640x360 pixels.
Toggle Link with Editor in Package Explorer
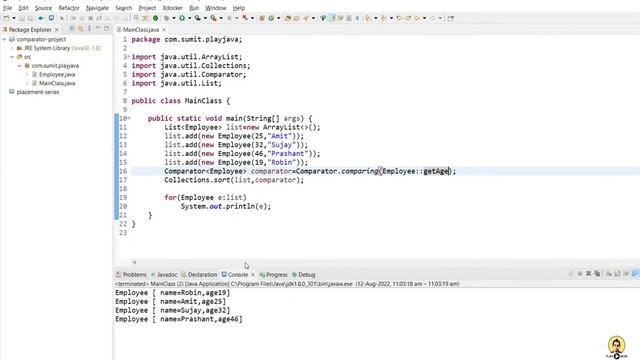[80, 29]
